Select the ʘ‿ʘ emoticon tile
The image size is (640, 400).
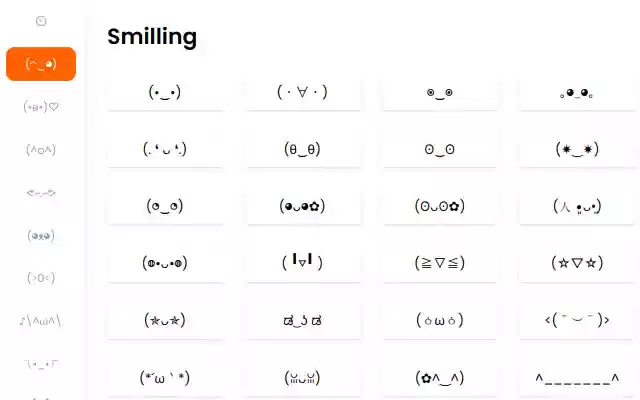[440, 150]
